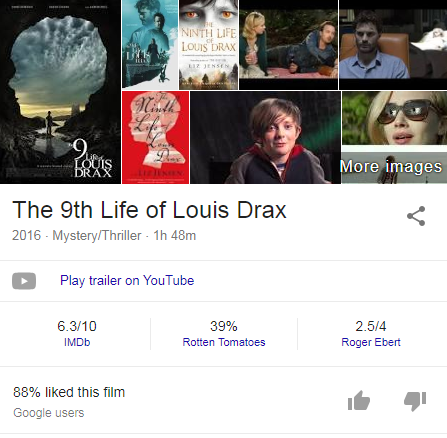Open Play trailer on YouTube link

pyautogui.click(x=127, y=281)
